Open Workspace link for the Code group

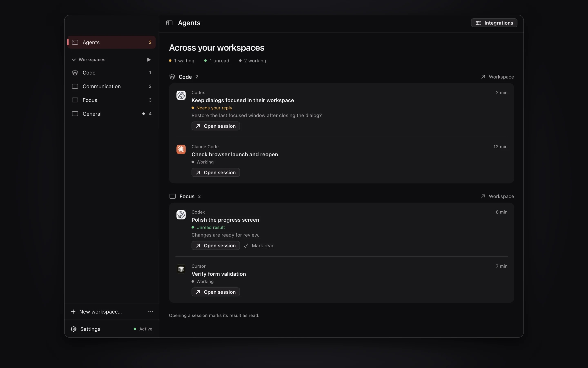pyautogui.click(x=497, y=77)
